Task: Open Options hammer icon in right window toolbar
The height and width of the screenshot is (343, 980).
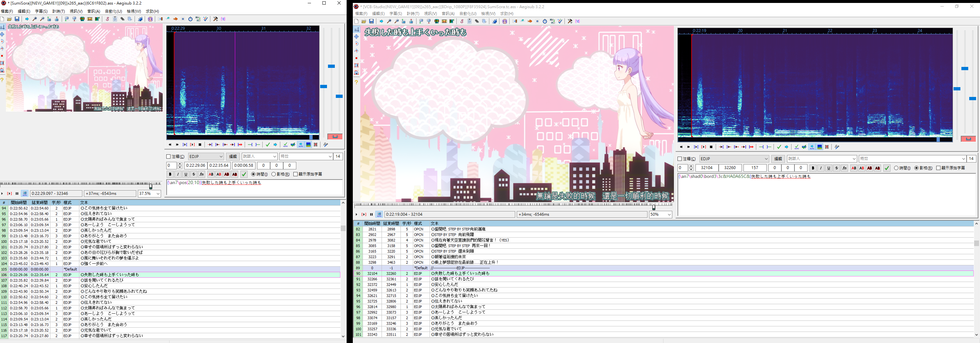Action: [570, 21]
